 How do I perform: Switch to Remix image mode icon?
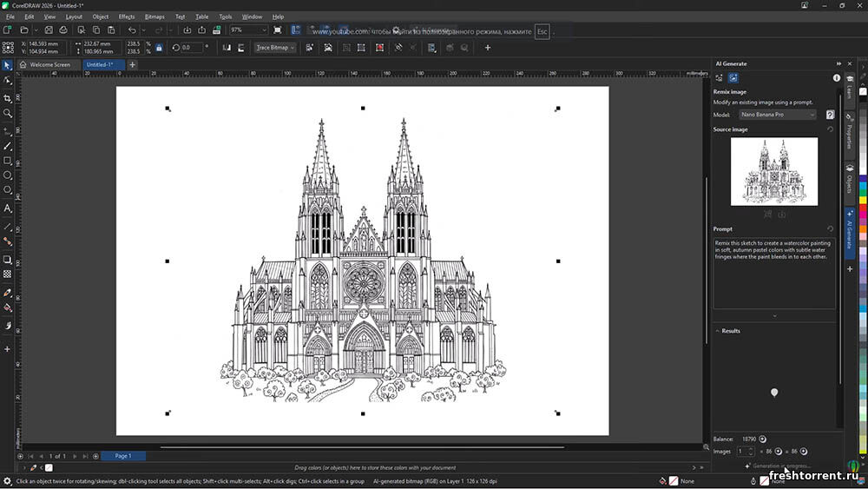(733, 77)
